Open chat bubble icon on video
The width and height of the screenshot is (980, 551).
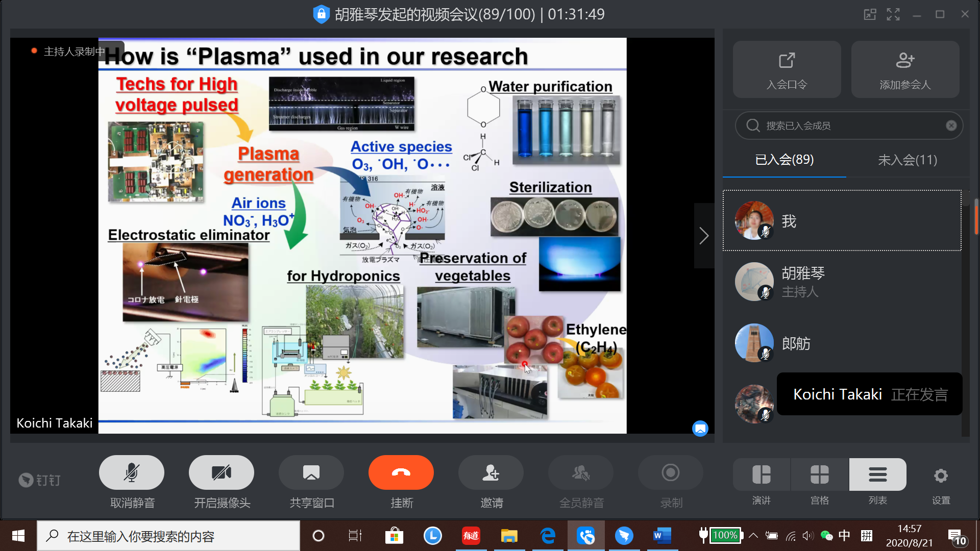(700, 429)
